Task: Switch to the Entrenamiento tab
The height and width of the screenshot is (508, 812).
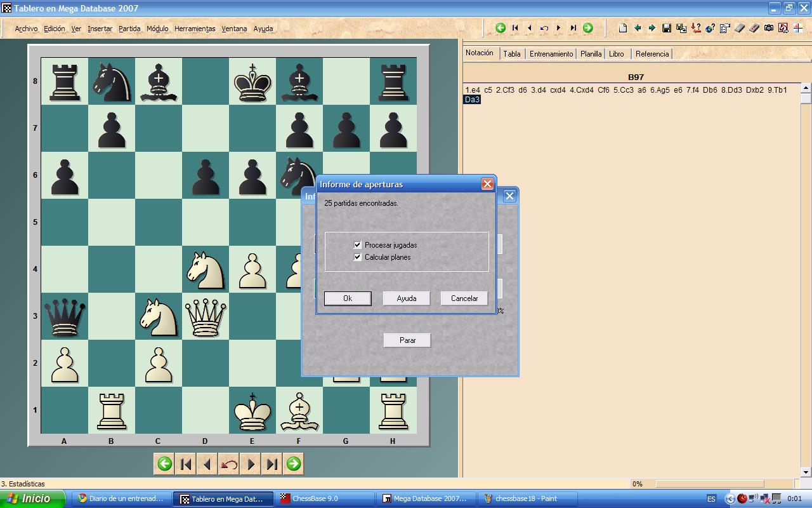Action: [551, 54]
